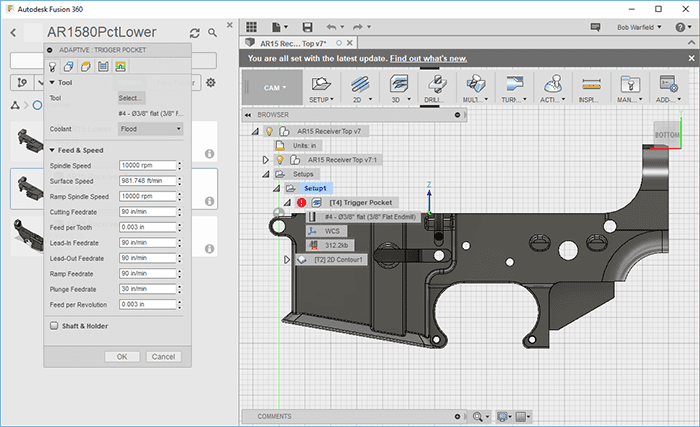Viewport: 700px width, 427px height.
Task: Open the CAM workspace dropdown
Action: click(275, 88)
